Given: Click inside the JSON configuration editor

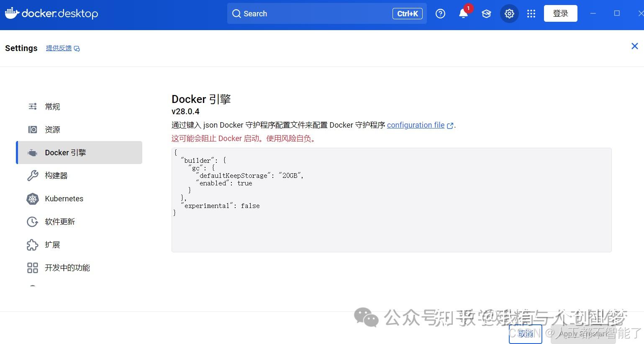Looking at the screenshot, I should click(x=391, y=200).
